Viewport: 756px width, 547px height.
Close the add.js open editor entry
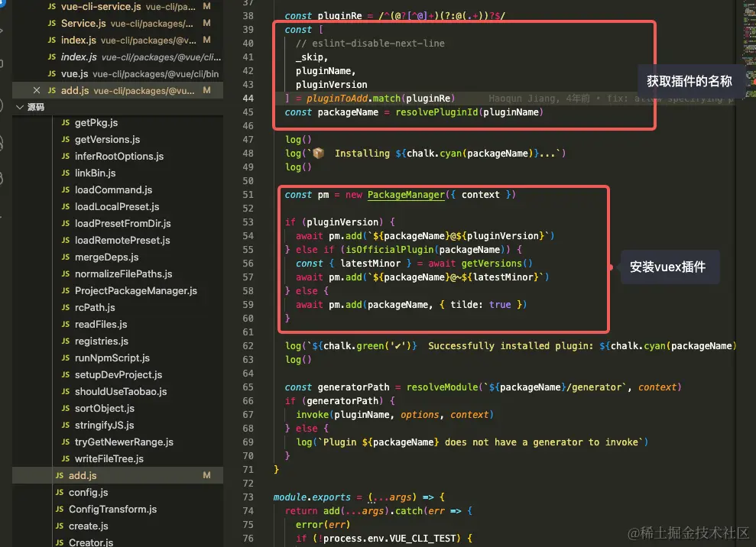tap(37, 90)
